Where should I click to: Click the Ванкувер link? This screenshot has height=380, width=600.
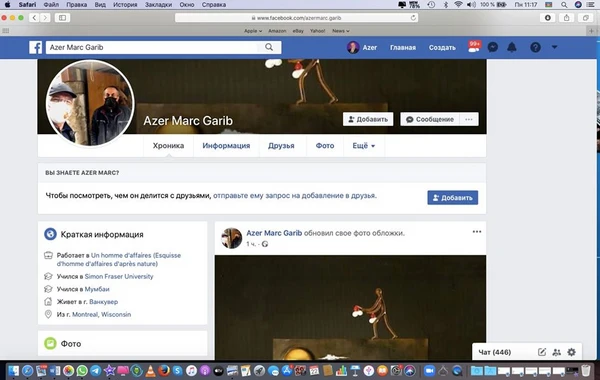click(x=103, y=302)
